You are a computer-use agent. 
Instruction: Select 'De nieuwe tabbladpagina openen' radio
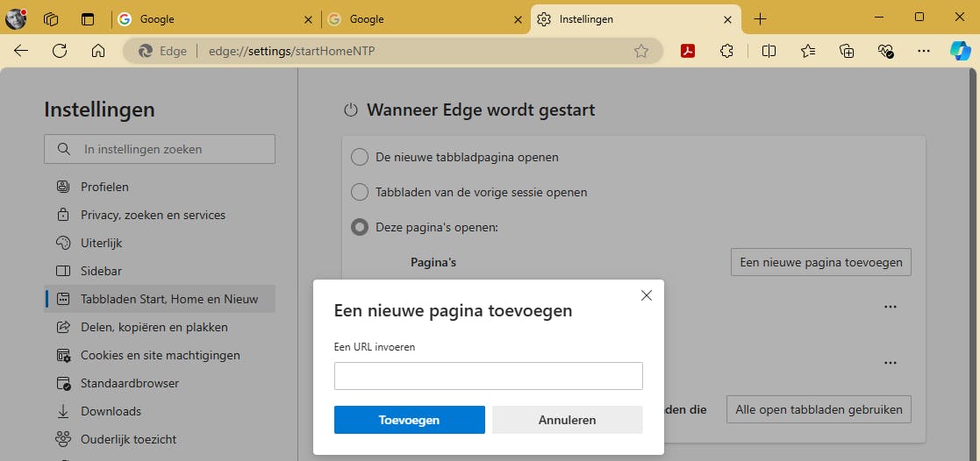pyautogui.click(x=360, y=158)
